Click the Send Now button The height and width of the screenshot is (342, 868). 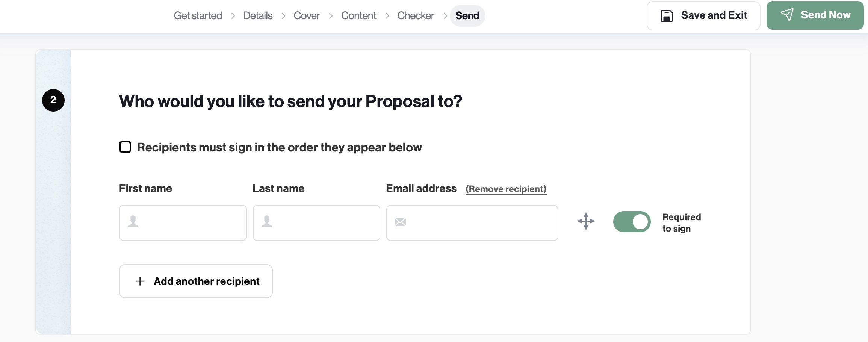(x=815, y=15)
